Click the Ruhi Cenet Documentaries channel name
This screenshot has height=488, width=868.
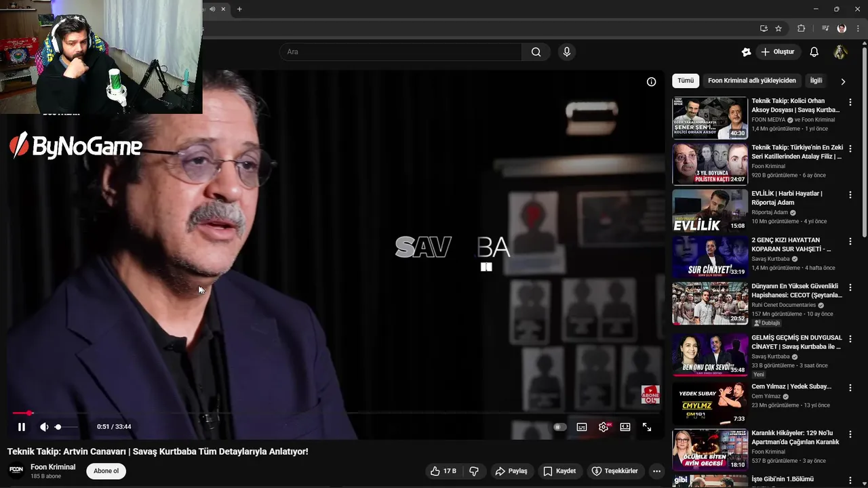783,305
